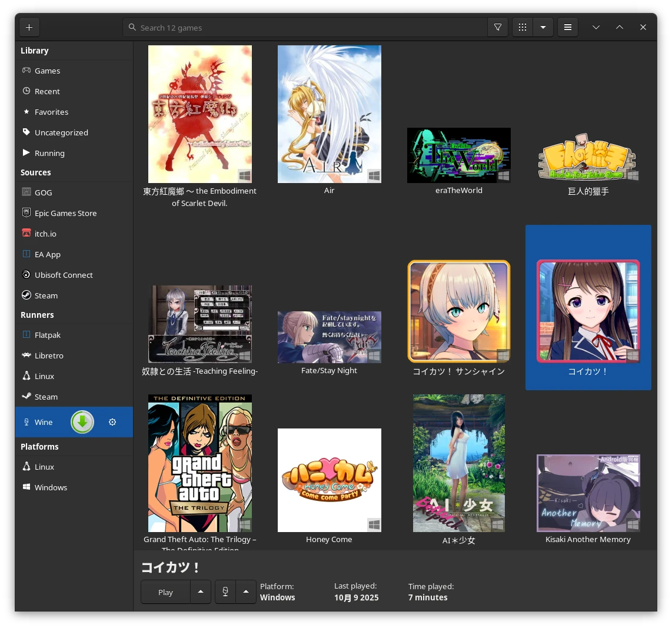Expand the arrow beside the wine glass button
This screenshot has width=672, height=628.
pos(246,592)
